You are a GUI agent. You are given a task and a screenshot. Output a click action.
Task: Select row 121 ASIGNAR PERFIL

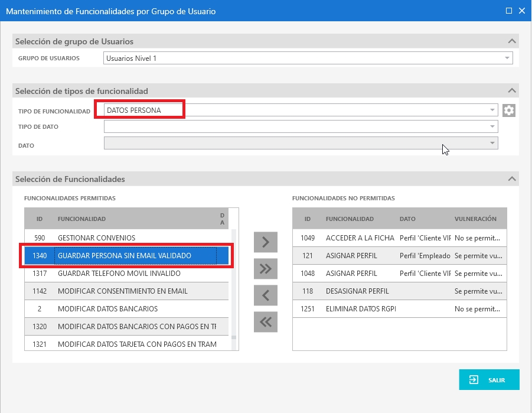point(399,255)
